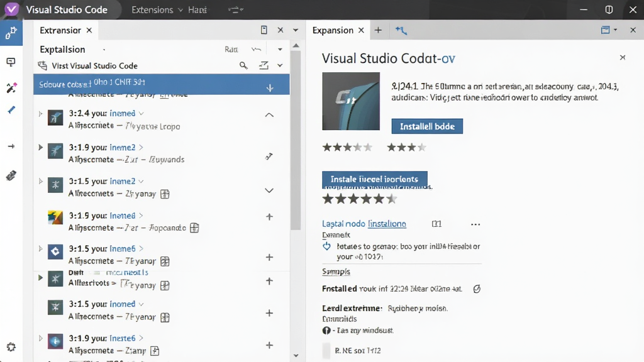Viewport: 644px width, 362px height.
Task: Click the ruler icon in the activity bar
Action: pyautogui.click(x=11, y=176)
